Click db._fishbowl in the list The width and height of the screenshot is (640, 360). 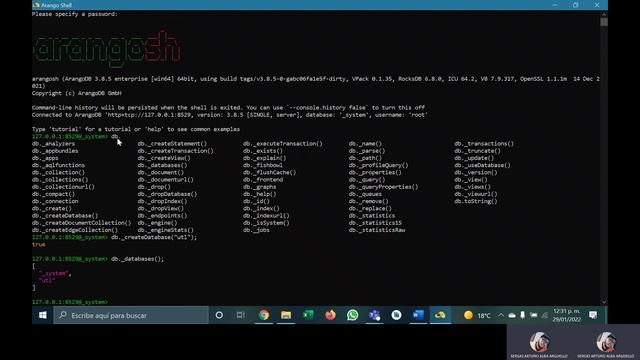coord(263,165)
